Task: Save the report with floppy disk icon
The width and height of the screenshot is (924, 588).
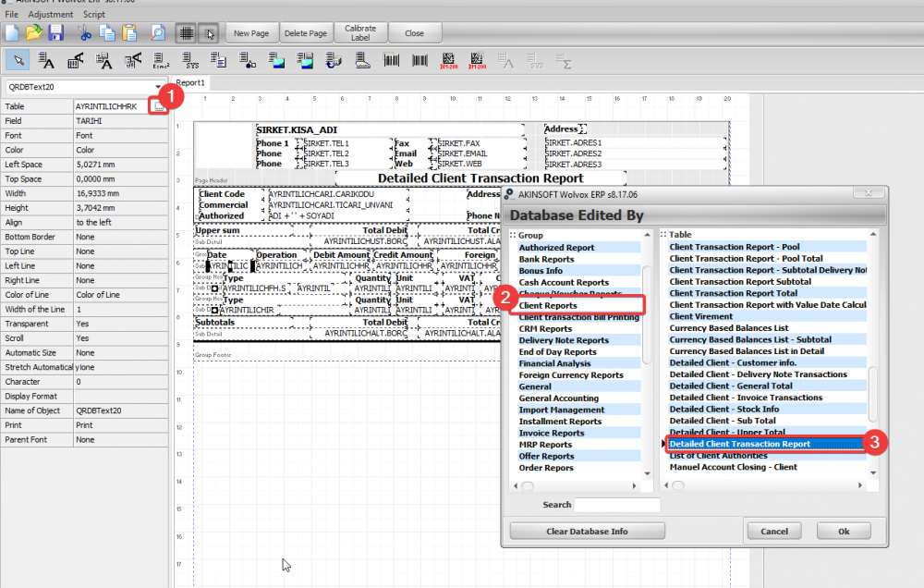Action: point(56,33)
